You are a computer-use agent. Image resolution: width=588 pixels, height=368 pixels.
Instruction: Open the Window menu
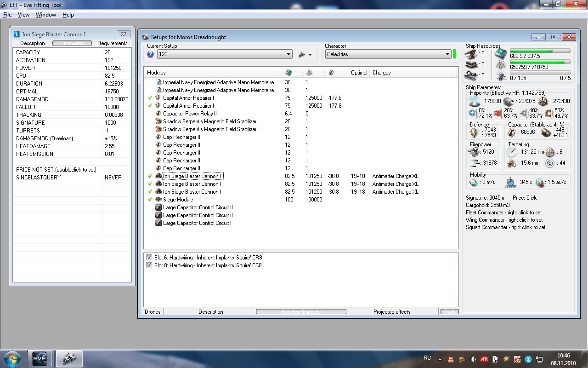click(46, 15)
